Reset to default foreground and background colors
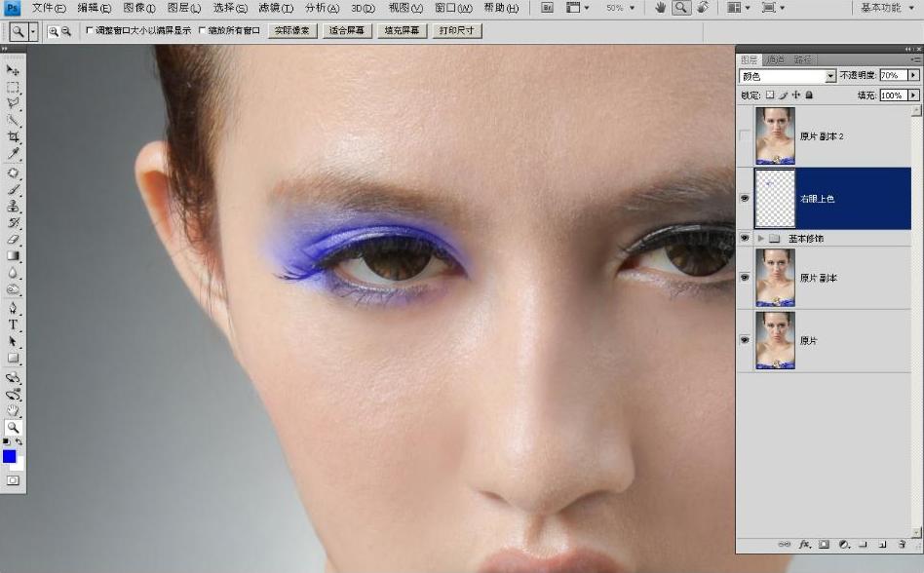Screen dimensions: 924x573 pos(6,441)
